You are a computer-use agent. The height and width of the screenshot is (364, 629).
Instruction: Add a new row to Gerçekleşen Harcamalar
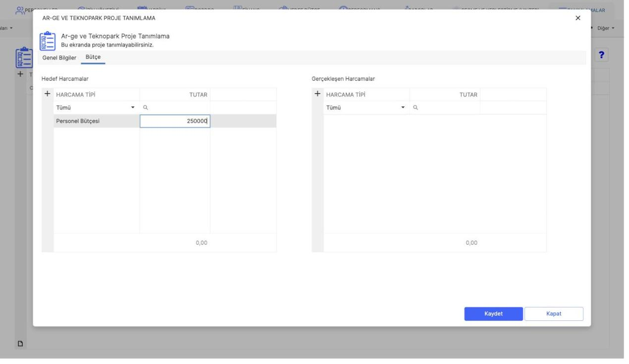tap(317, 94)
